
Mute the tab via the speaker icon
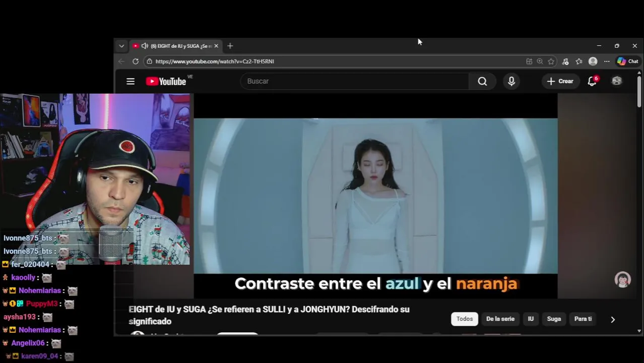pyautogui.click(x=145, y=46)
